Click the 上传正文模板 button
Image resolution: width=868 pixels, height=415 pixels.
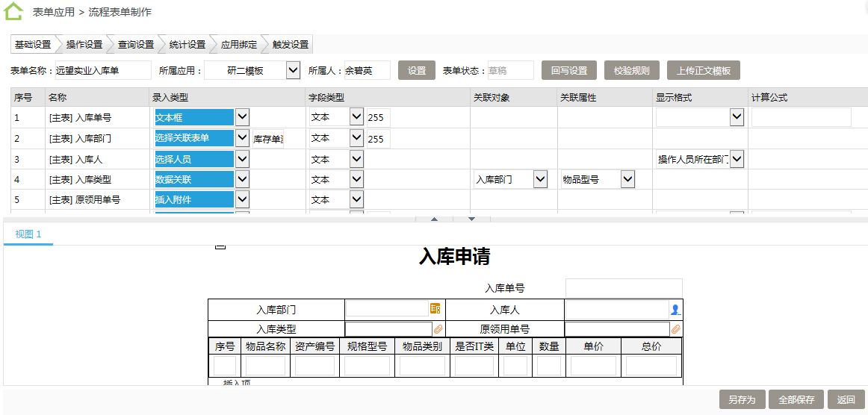[x=703, y=71]
